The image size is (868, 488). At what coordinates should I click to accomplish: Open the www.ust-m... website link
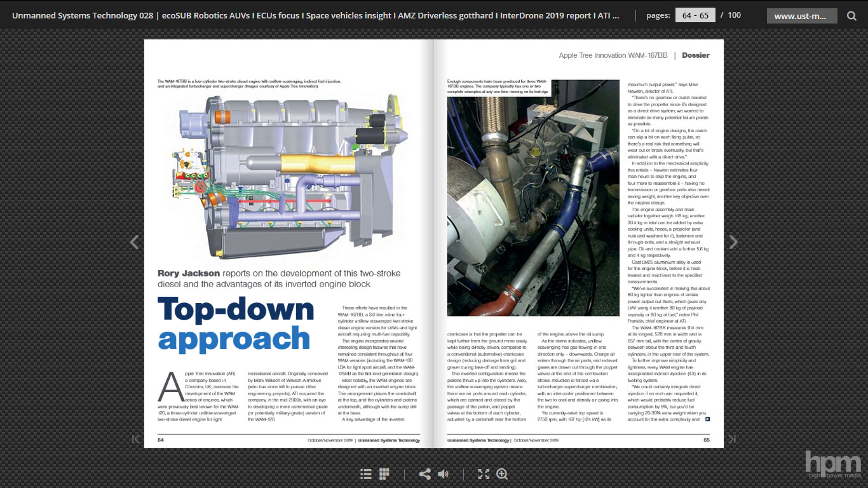(801, 16)
